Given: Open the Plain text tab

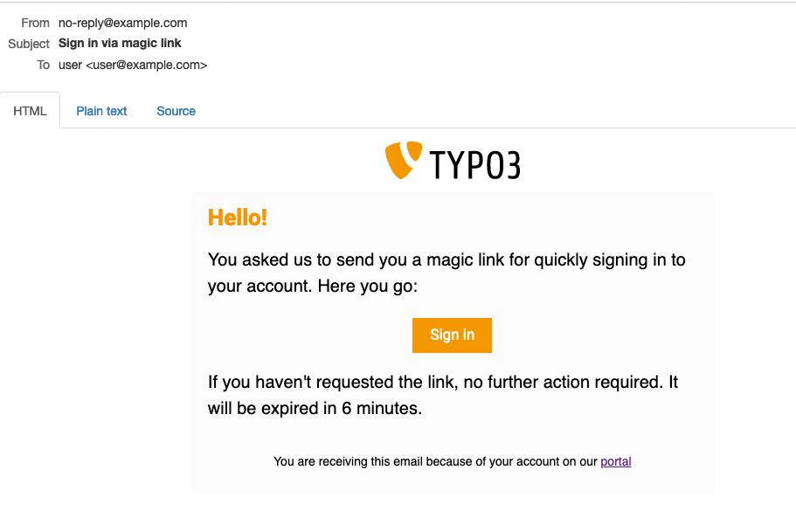Looking at the screenshot, I should coord(101,111).
